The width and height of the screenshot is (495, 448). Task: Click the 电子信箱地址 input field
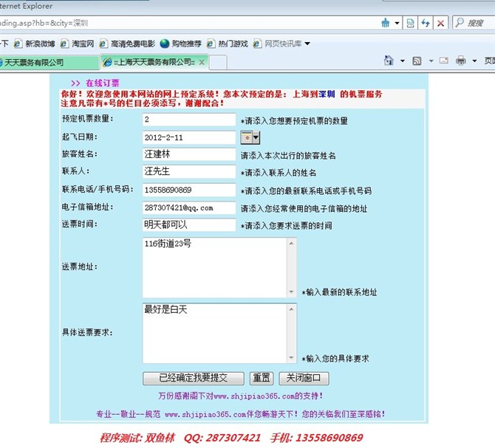pos(189,208)
